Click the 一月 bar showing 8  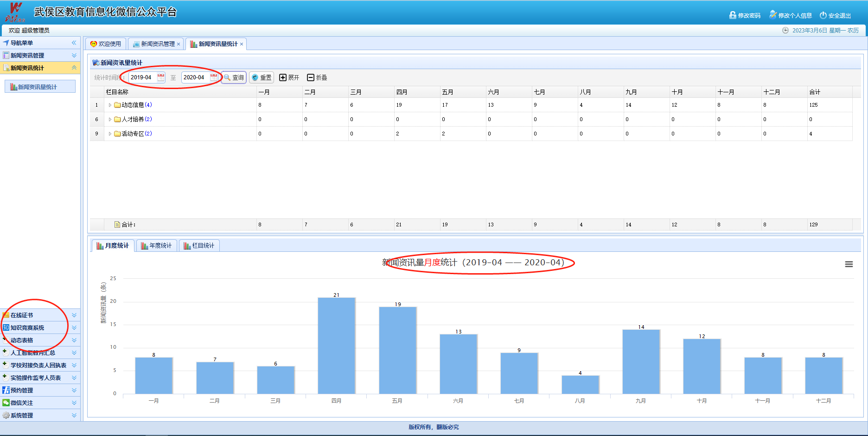coord(154,376)
